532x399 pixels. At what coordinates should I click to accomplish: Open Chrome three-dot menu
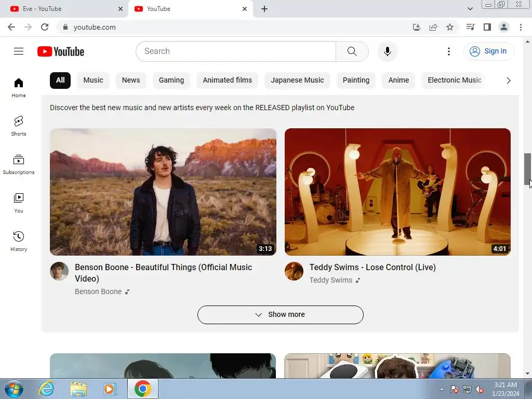tap(521, 27)
